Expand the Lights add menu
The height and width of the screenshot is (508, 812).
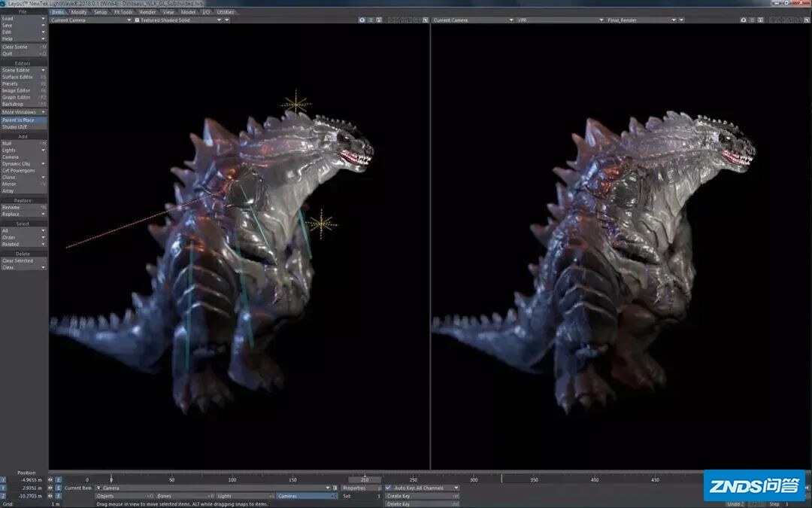coord(23,150)
